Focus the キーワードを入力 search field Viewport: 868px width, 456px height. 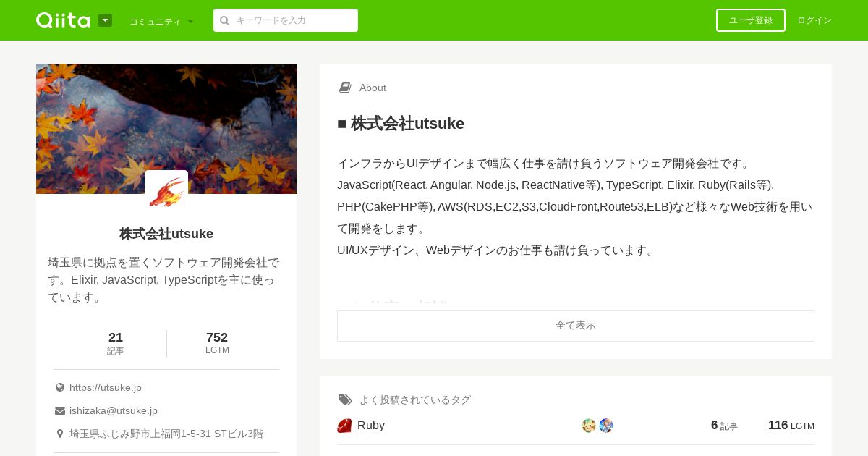point(286,20)
